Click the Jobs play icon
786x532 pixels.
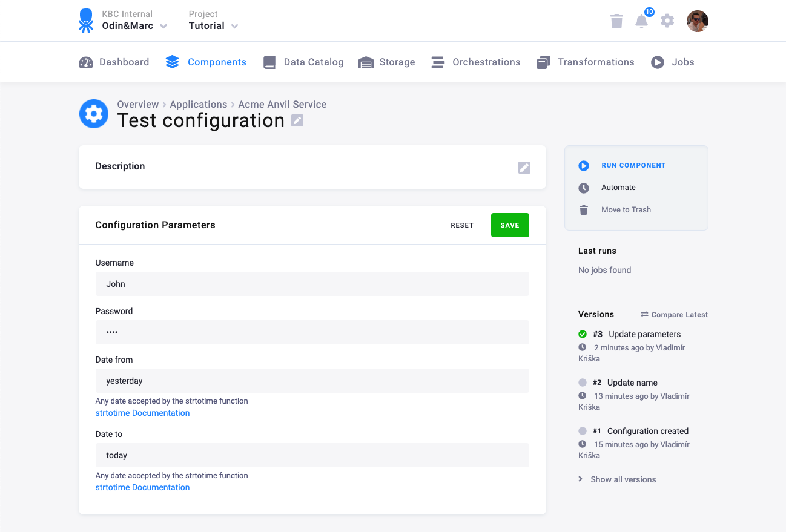tap(658, 62)
